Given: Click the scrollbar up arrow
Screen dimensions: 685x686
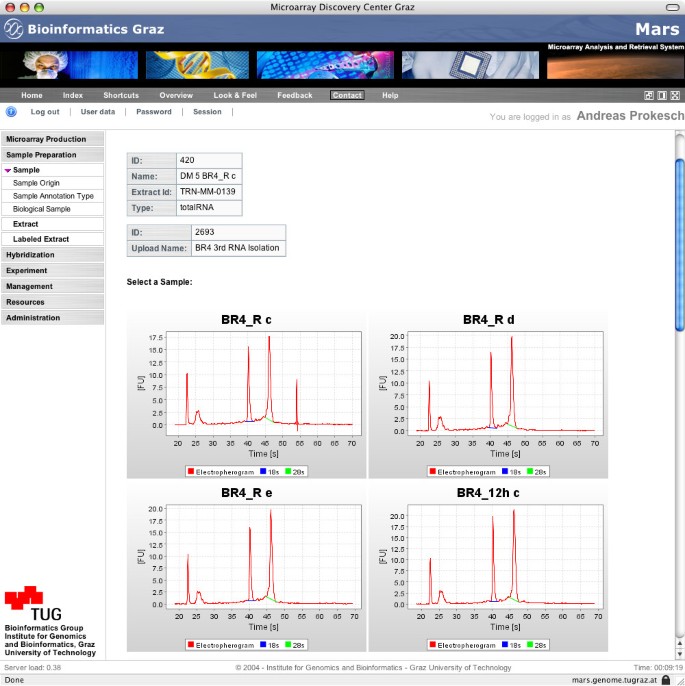Looking at the screenshot, I should click(x=680, y=643).
